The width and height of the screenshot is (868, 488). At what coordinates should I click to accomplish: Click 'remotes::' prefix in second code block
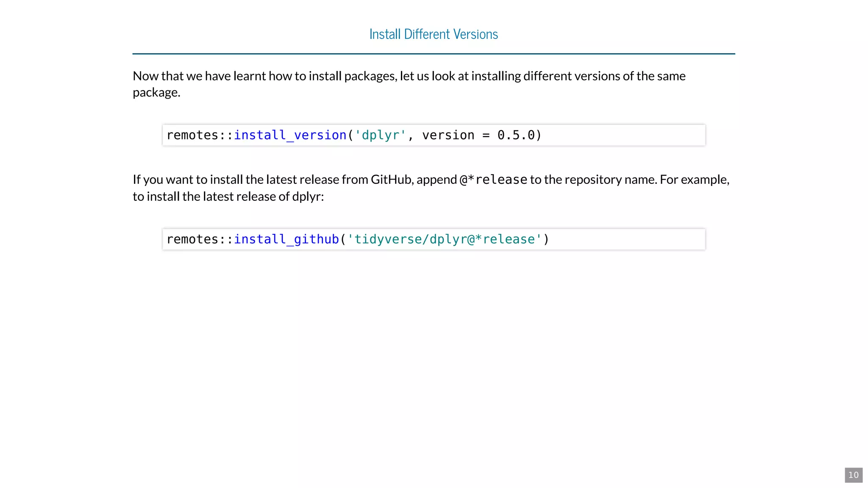pos(199,239)
